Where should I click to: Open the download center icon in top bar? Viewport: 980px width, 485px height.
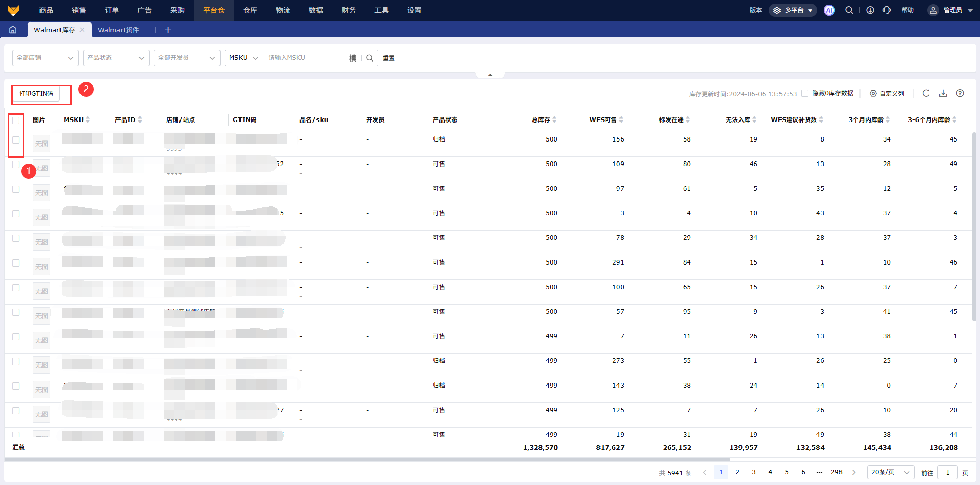pos(870,10)
